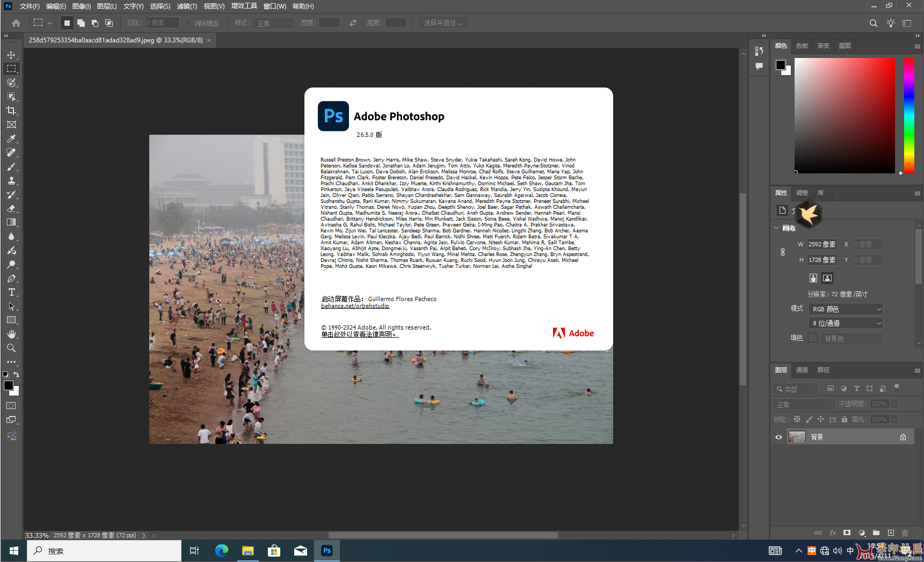Toggle visibility of 背景 layer eye
Screen dimensions: 924x562
779,437
